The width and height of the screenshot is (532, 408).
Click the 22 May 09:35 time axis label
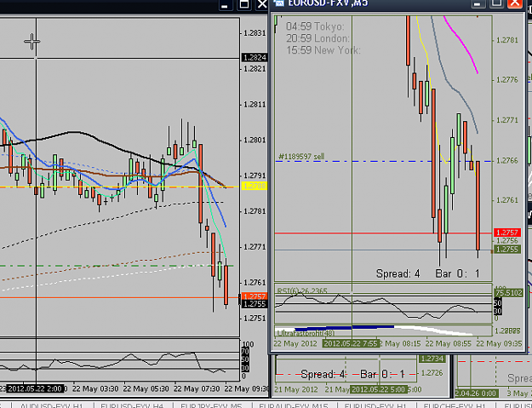pyautogui.click(x=499, y=343)
